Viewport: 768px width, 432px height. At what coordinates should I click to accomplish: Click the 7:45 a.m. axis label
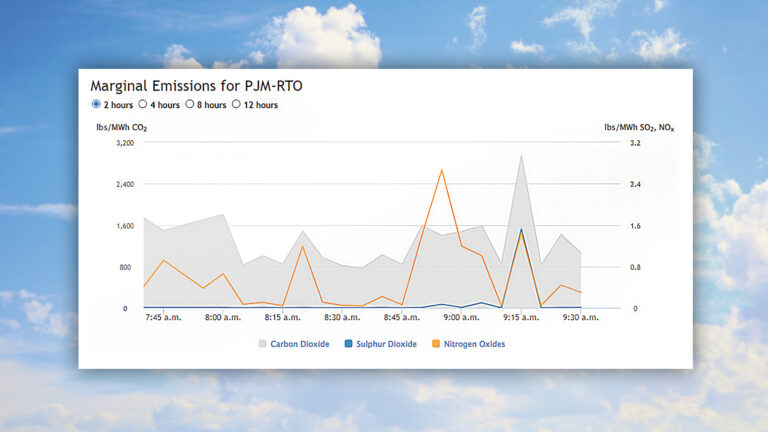coord(163,317)
